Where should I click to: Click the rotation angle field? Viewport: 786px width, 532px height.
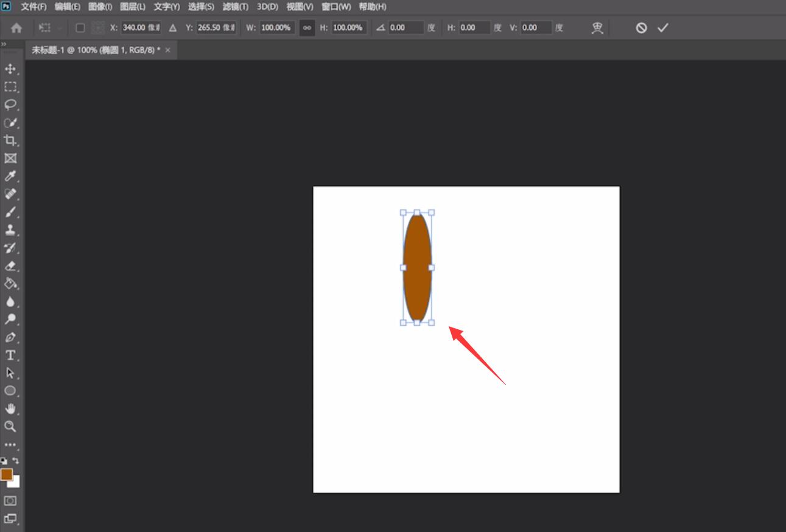(405, 28)
